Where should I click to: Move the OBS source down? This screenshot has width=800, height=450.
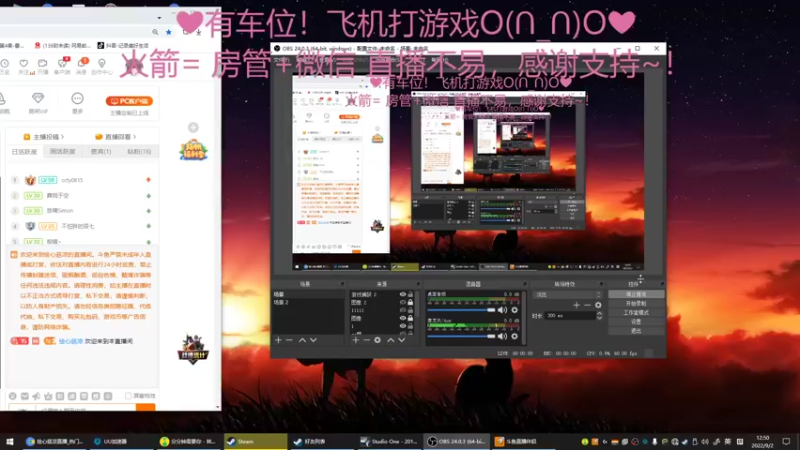pos(402,340)
